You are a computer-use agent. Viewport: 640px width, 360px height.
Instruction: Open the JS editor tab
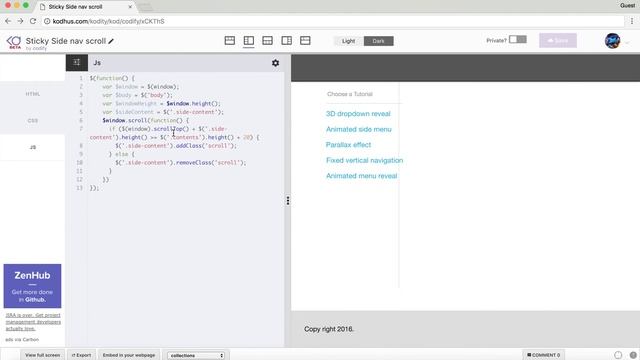point(33,147)
